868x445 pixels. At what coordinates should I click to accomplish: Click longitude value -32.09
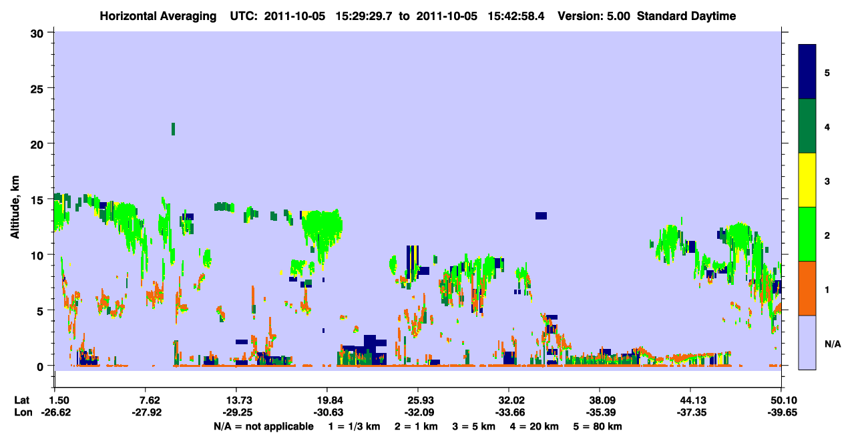pos(418,412)
